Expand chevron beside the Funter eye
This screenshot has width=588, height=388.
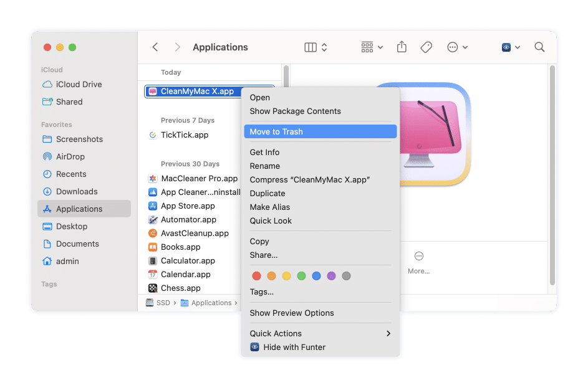(x=518, y=47)
